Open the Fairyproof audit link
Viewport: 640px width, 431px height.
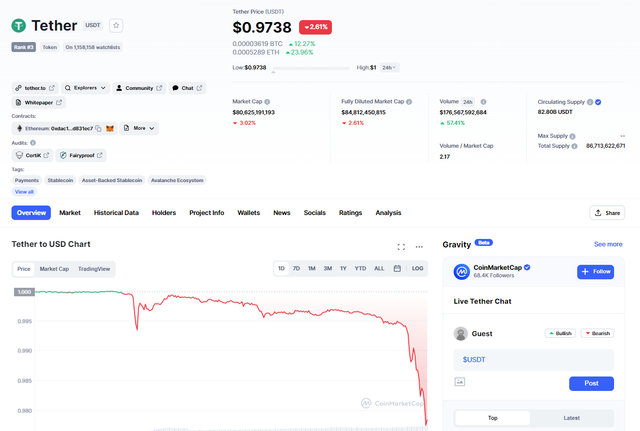(x=81, y=156)
